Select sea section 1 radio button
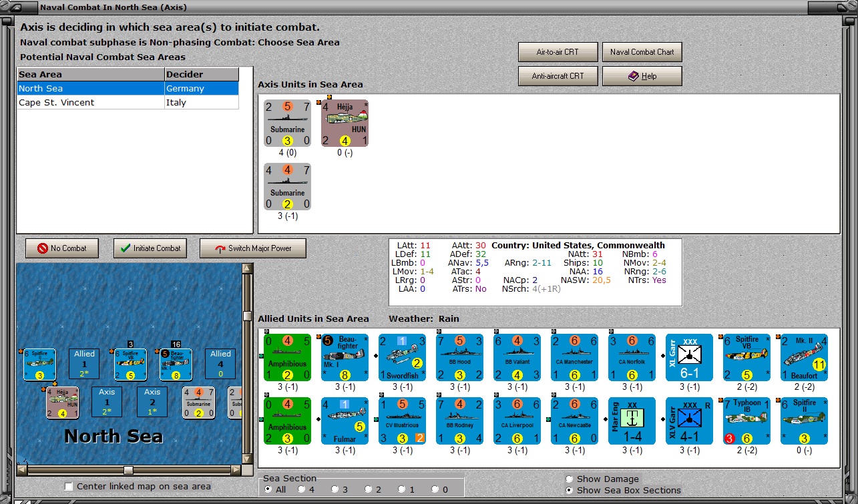Viewport: 858px width, 504px height. (402, 489)
